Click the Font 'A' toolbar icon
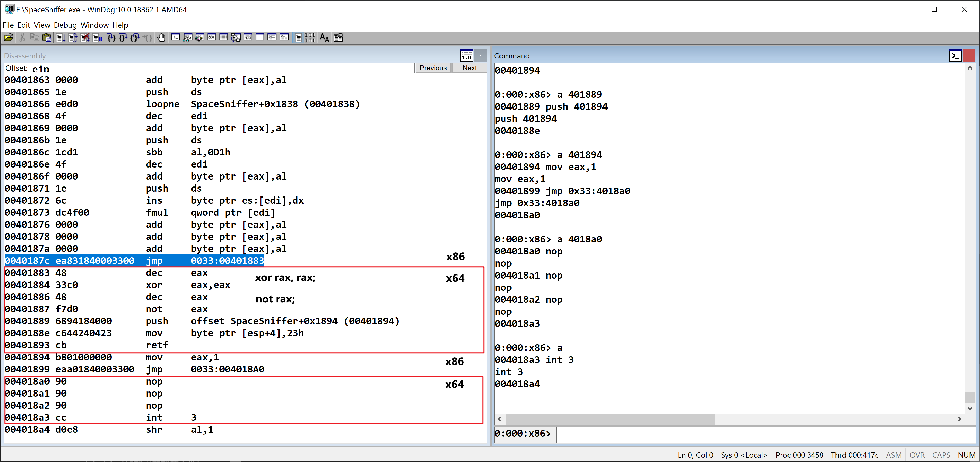 324,37
